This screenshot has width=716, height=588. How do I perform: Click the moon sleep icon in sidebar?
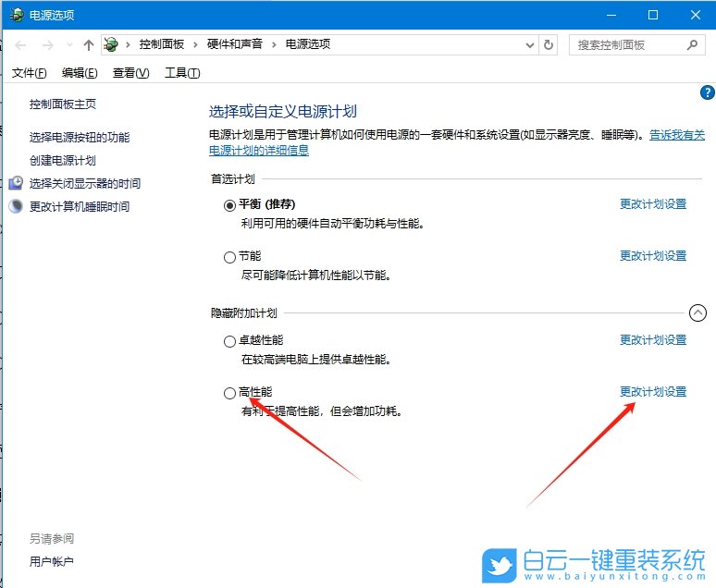[16, 206]
